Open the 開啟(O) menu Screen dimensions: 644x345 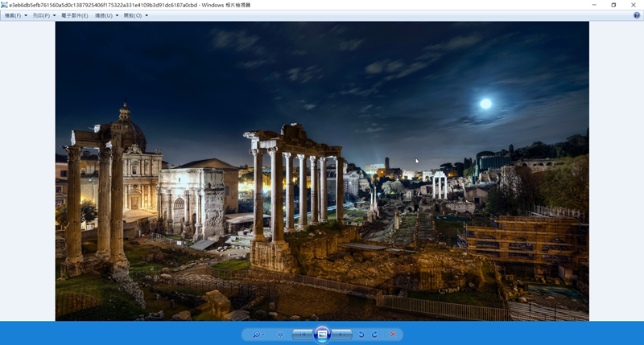(x=136, y=15)
